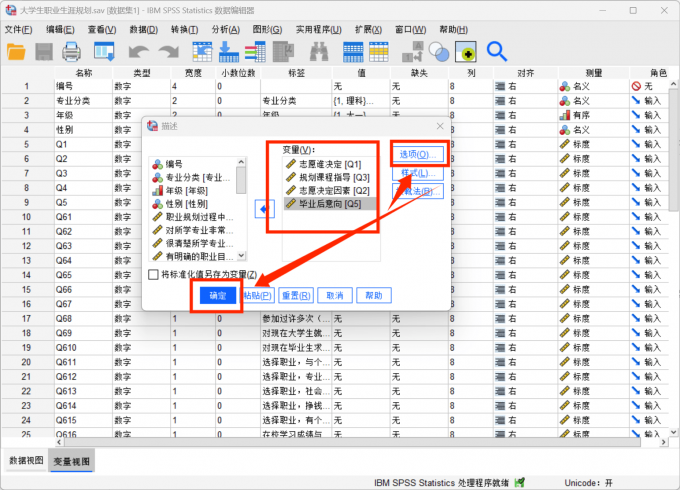Click the dialog 帮助 button
This screenshot has width=680, height=490.
373,296
